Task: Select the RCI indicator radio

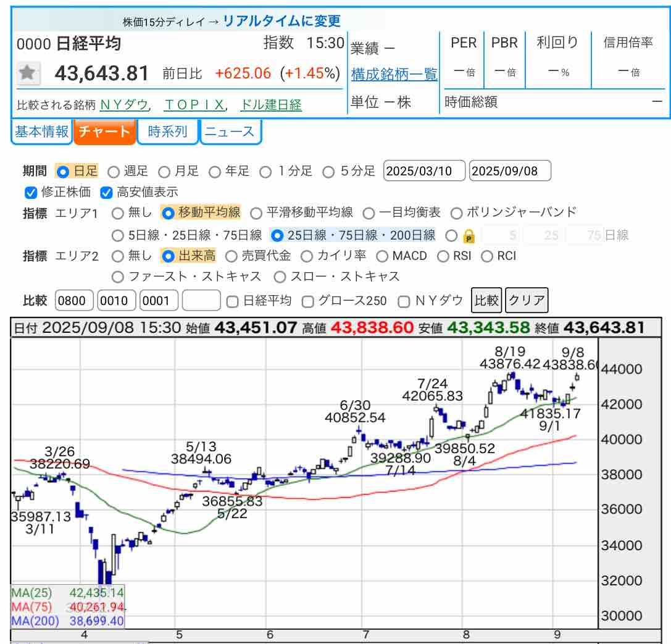Action: tap(487, 256)
